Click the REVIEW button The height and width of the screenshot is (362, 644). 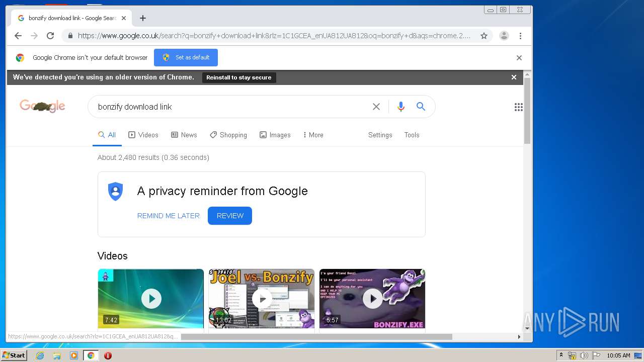pyautogui.click(x=230, y=216)
